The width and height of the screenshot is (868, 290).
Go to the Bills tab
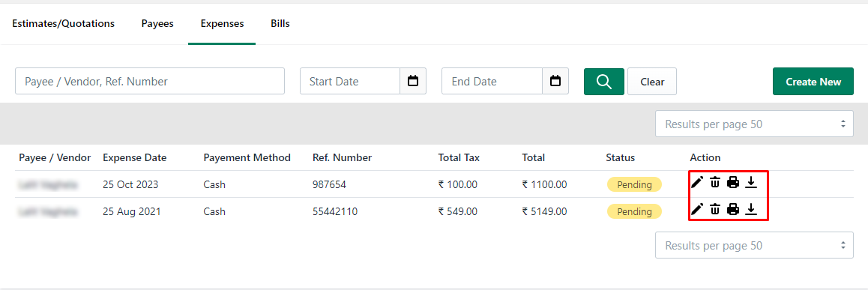(x=280, y=24)
